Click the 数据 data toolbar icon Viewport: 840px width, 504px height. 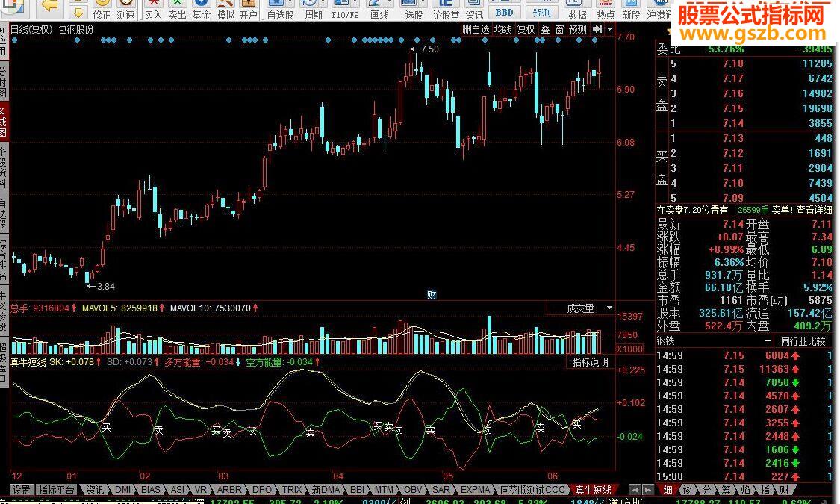(577, 10)
